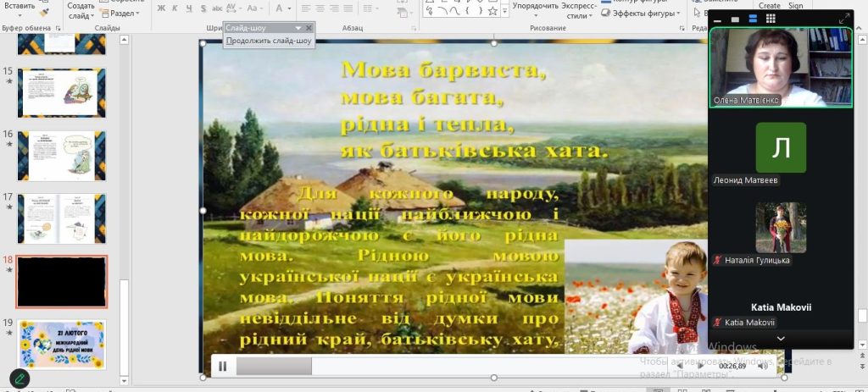Image resolution: width=868 pixels, height=392 pixels.
Task: Click the slide panel scroll down arrow
Action: coord(124,381)
